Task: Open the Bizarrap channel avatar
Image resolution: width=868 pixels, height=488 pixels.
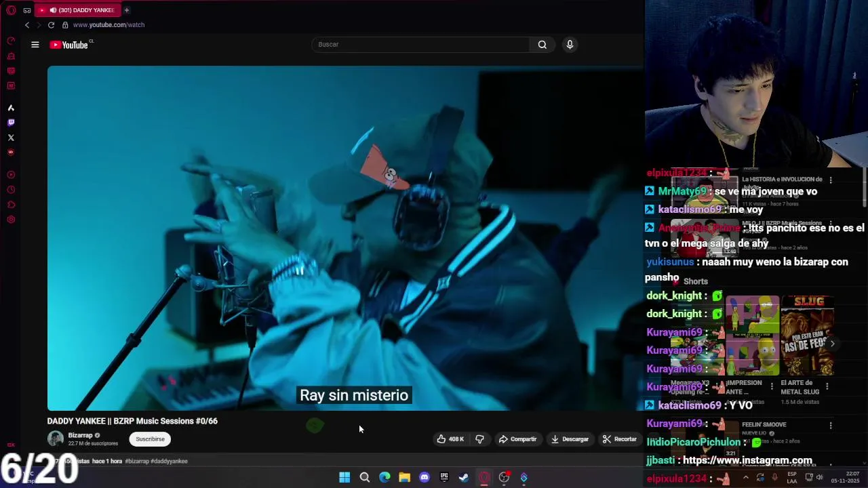Action: click(56, 439)
